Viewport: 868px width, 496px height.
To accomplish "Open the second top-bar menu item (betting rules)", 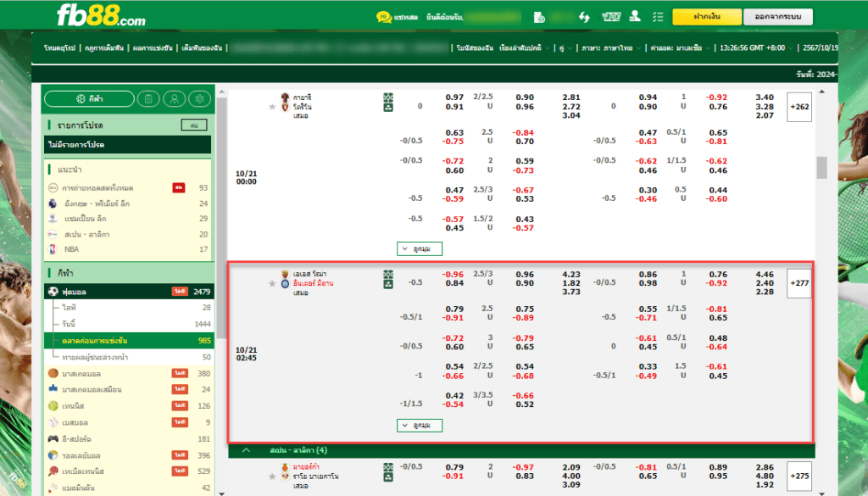I will tap(104, 48).
